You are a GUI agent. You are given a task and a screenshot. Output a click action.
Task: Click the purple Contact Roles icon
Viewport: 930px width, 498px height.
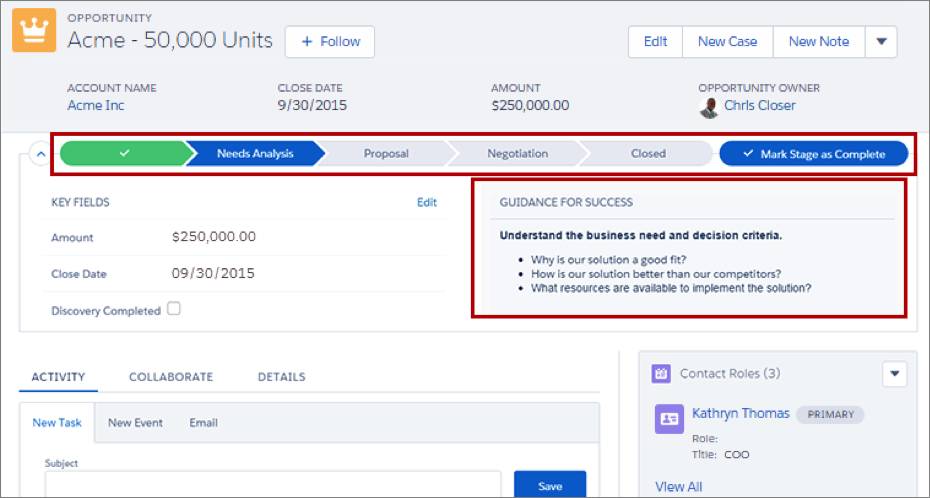[x=661, y=374]
